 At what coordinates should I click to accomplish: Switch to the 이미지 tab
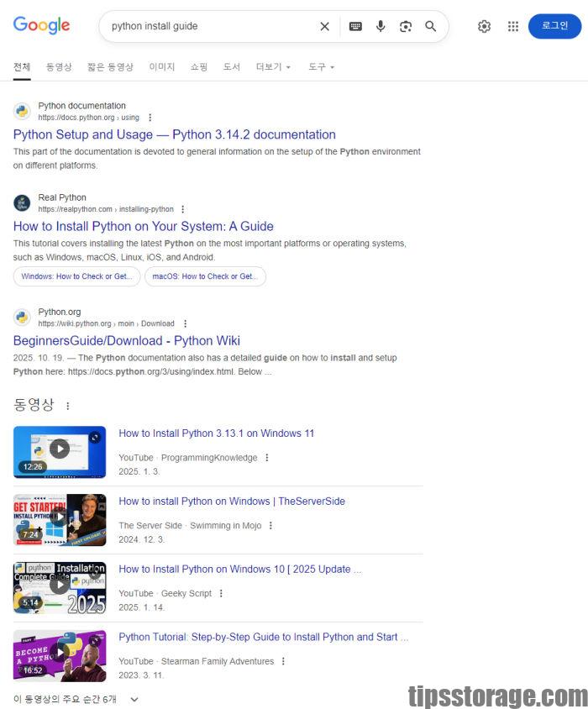(161, 66)
